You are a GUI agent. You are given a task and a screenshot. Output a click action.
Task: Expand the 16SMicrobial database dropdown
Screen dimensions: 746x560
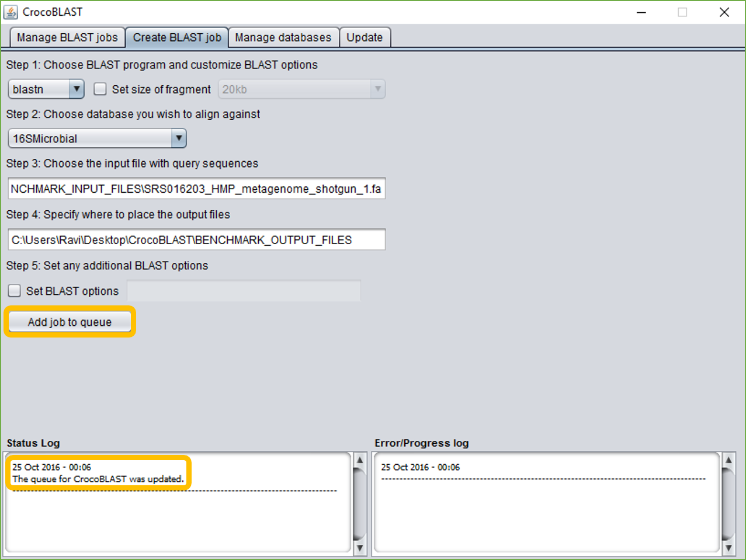(97, 138)
